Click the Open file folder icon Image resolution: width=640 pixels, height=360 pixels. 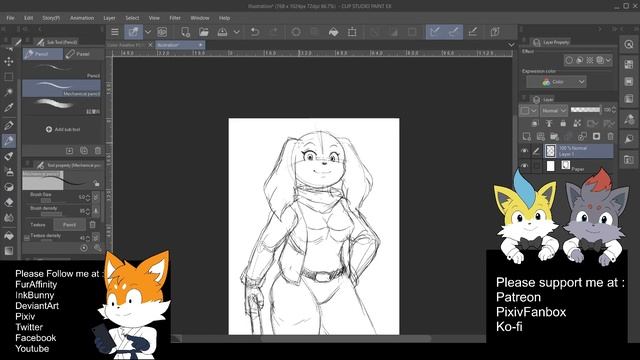click(204, 32)
